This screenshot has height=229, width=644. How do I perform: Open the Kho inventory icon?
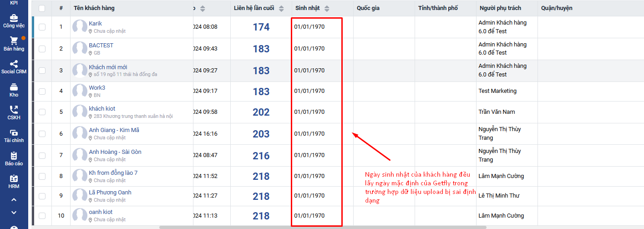pyautogui.click(x=14, y=87)
